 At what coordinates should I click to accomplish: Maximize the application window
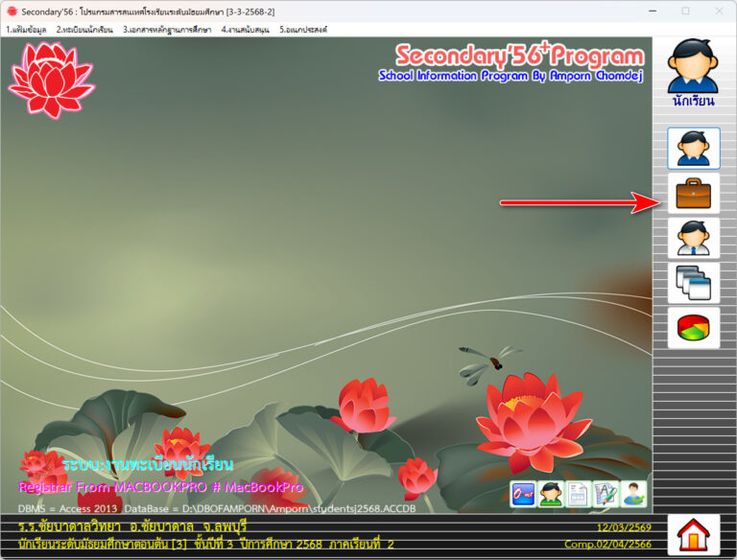[685, 11]
